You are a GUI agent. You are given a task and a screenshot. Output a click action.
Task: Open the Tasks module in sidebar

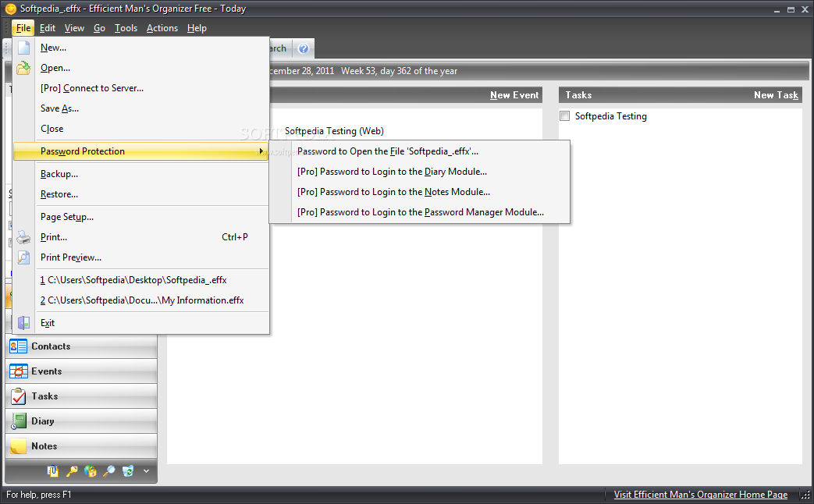81,396
